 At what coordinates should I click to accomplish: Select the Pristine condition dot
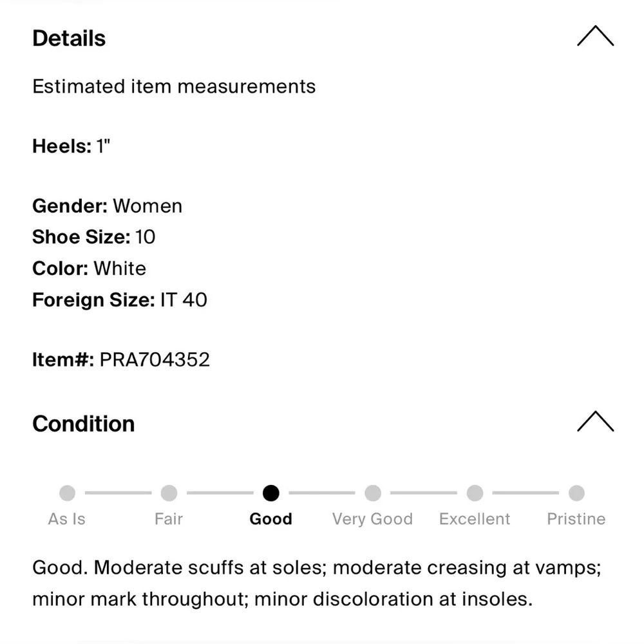click(576, 493)
